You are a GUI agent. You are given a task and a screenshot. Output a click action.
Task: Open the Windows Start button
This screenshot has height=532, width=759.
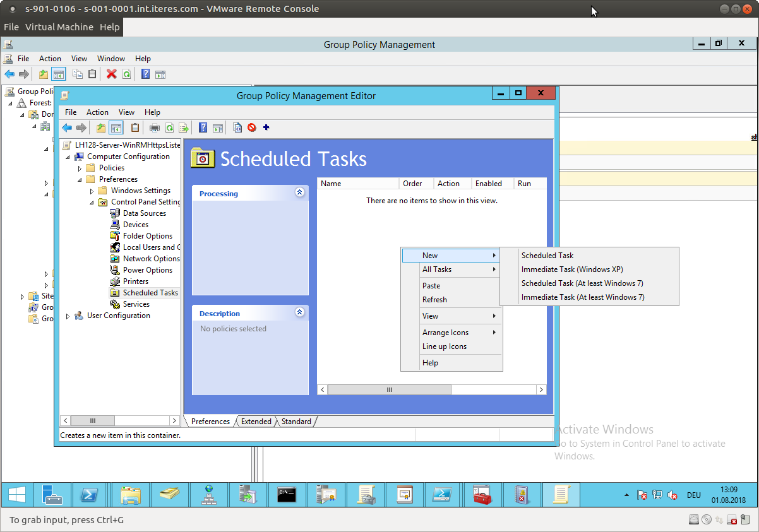pyautogui.click(x=17, y=495)
